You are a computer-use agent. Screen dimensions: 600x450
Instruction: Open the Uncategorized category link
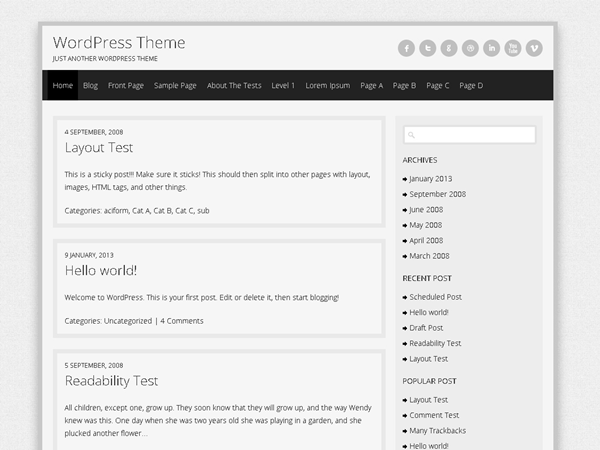[x=128, y=321]
